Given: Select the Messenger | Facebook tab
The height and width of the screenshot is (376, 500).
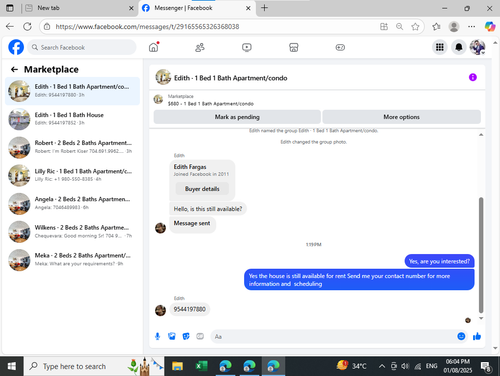Looking at the screenshot, I should coord(197,8).
